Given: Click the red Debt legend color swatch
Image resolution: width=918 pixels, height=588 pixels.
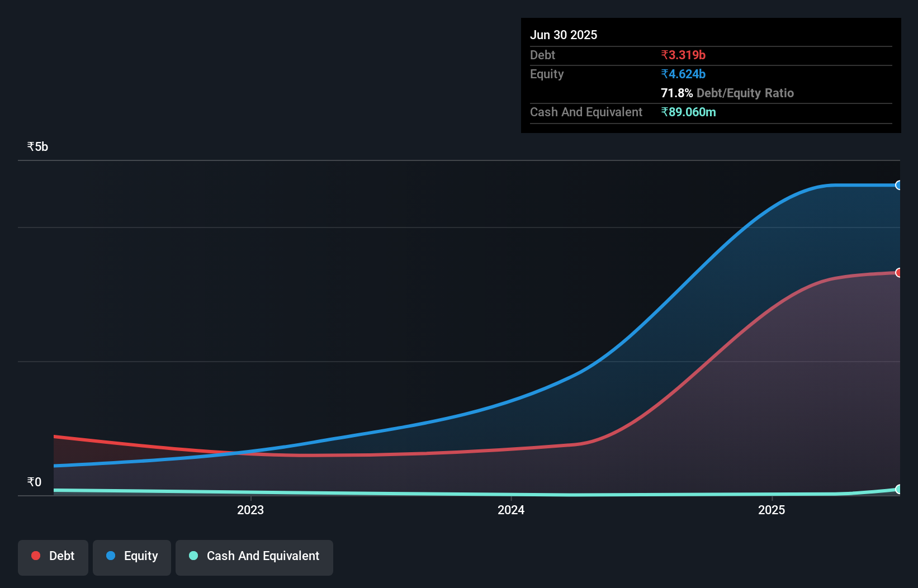Looking at the screenshot, I should point(36,556).
